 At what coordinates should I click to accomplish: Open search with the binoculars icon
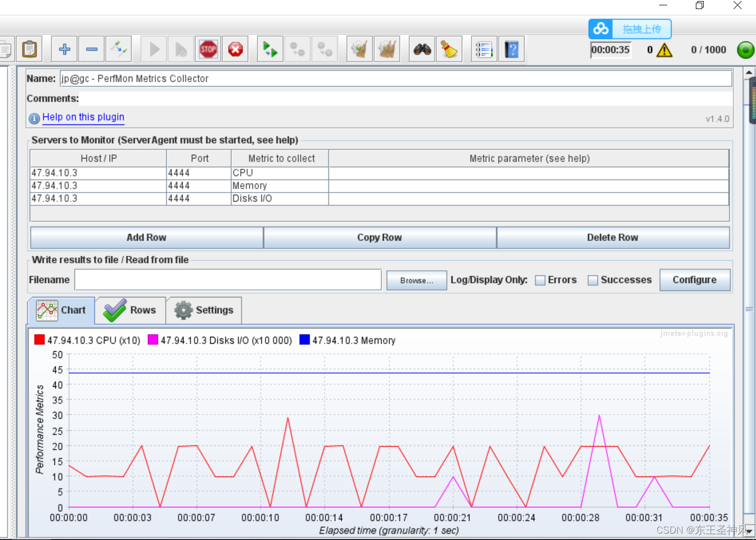click(x=422, y=49)
